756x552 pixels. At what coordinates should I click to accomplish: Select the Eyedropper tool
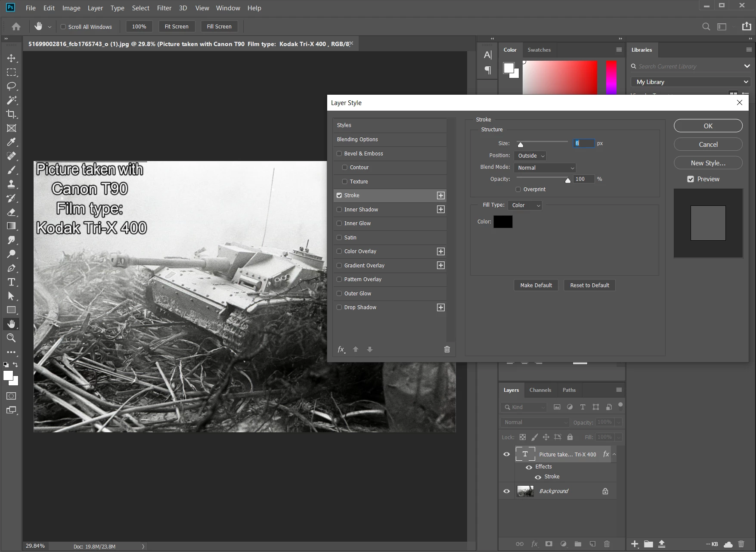tap(12, 142)
